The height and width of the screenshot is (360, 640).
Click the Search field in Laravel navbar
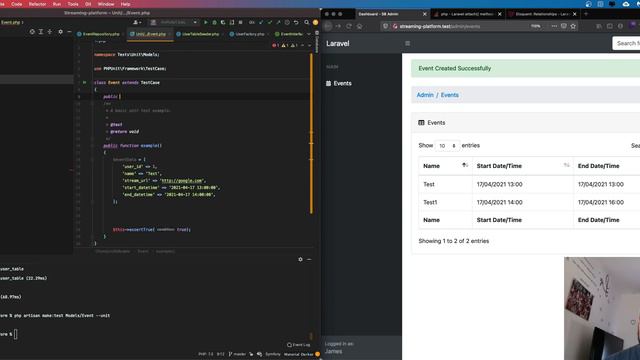pos(626,43)
